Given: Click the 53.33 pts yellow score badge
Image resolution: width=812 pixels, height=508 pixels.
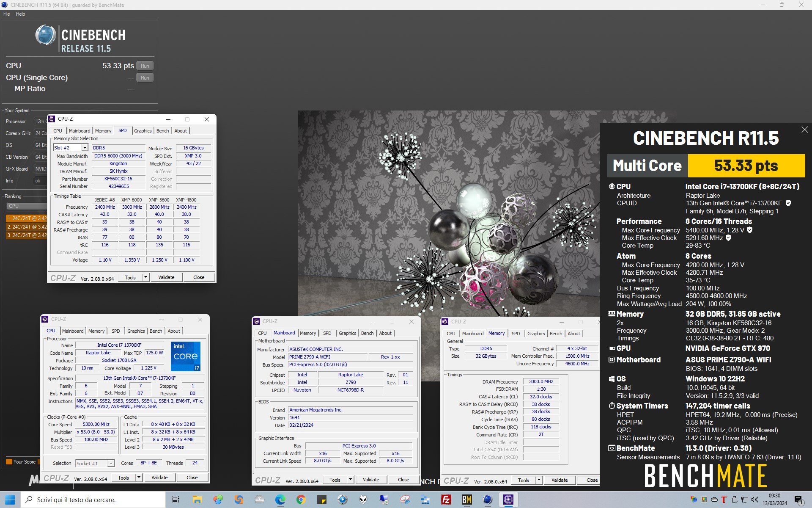Looking at the screenshot, I should coord(746,166).
